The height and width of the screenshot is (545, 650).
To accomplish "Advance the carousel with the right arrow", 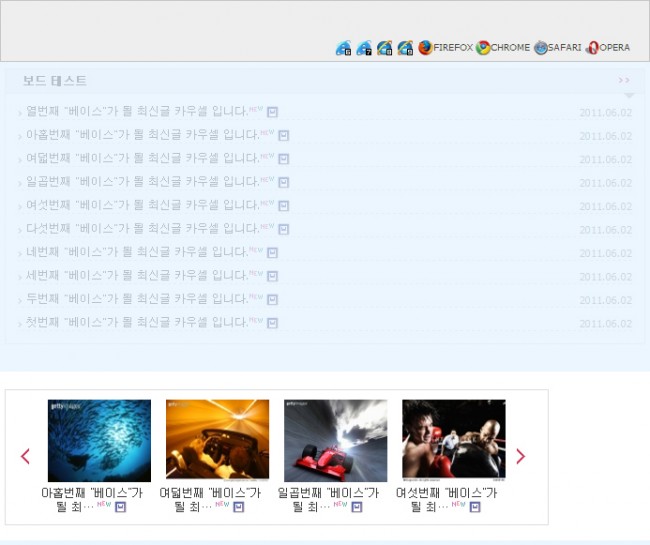I will (x=520, y=456).
